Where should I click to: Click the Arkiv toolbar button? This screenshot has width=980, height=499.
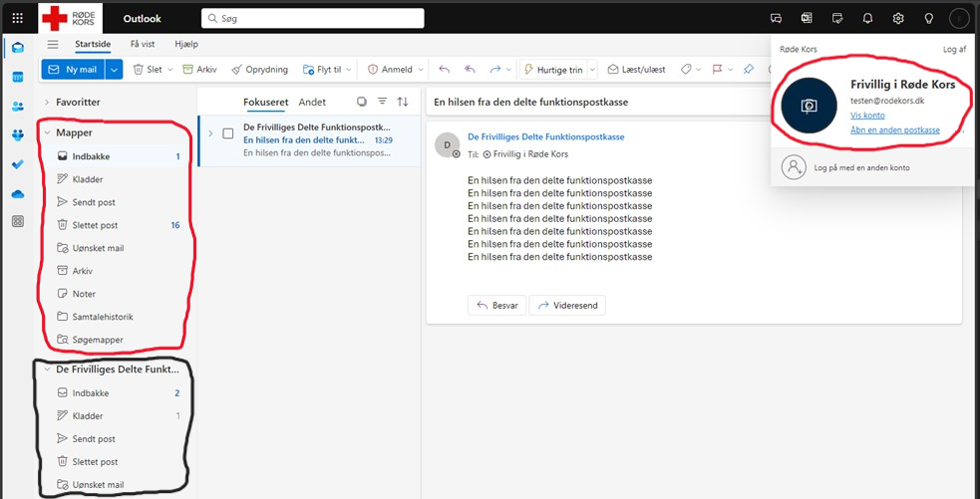click(x=199, y=70)
